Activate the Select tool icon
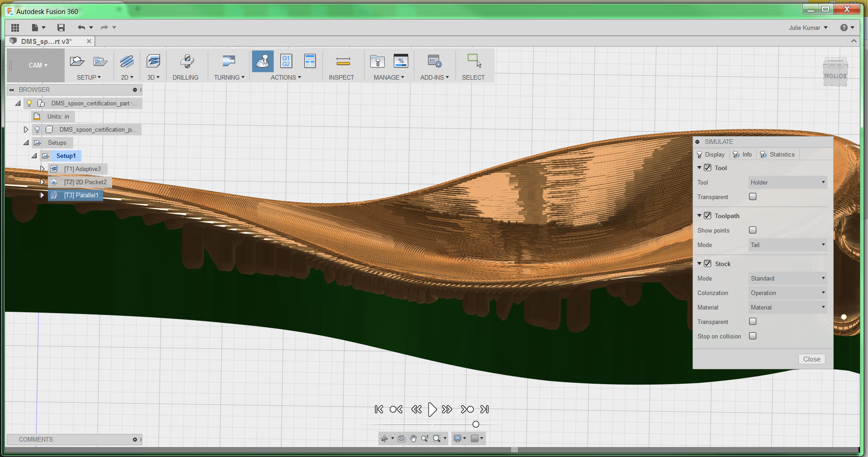 point(474,61)
